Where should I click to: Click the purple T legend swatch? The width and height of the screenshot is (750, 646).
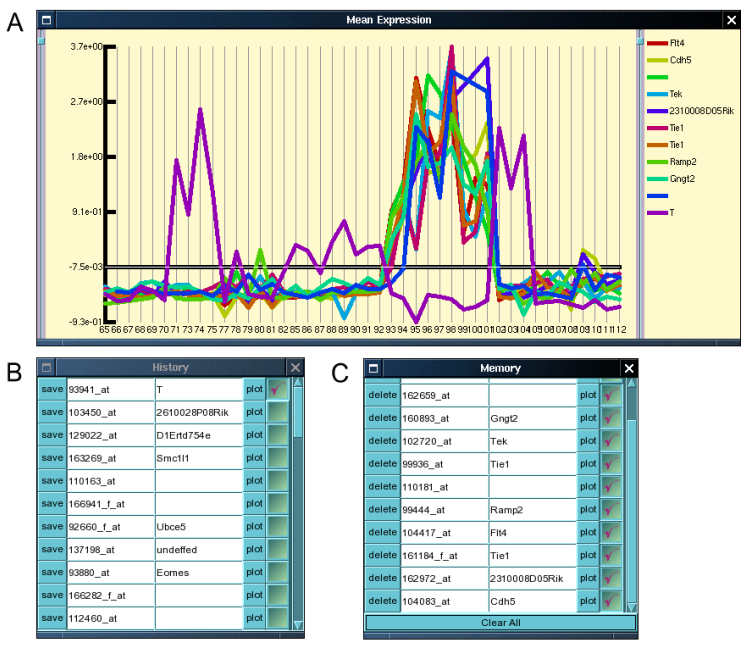tap(657, 213)
